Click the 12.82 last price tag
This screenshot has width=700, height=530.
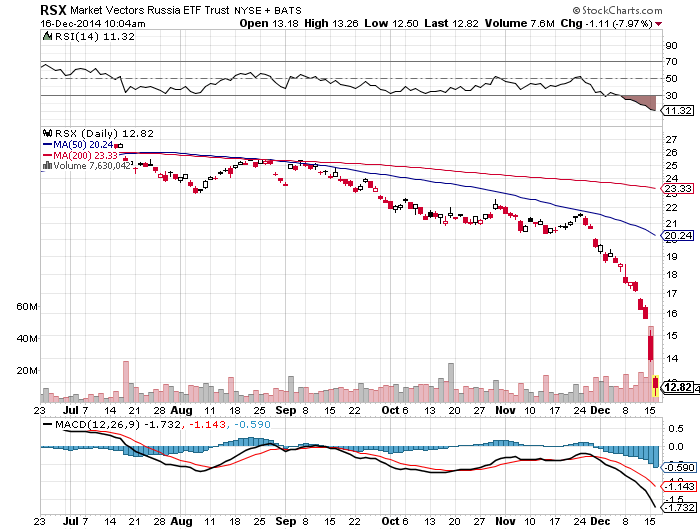point(679,386)
